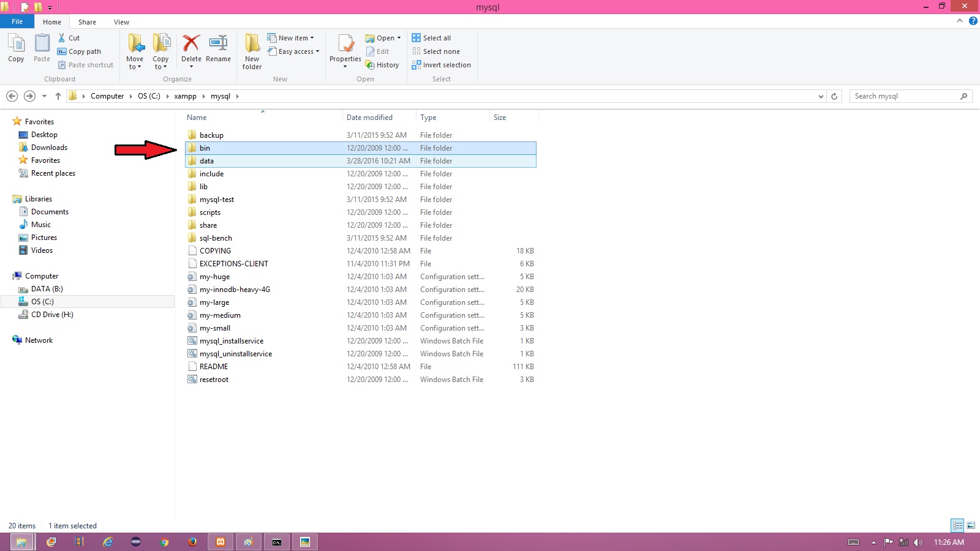Open the Move to dropdown
The image size is (980, 551).
(135, 51)
